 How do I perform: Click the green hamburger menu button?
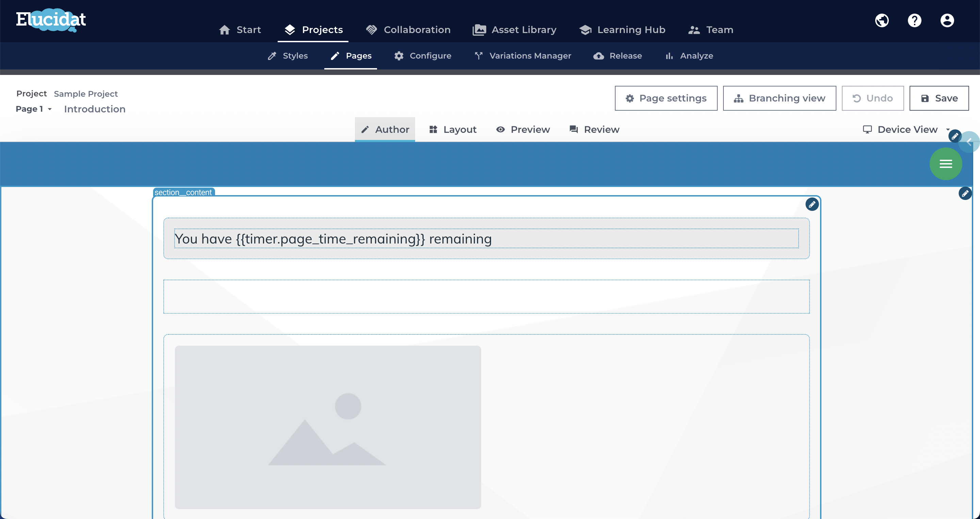point(946,164)
